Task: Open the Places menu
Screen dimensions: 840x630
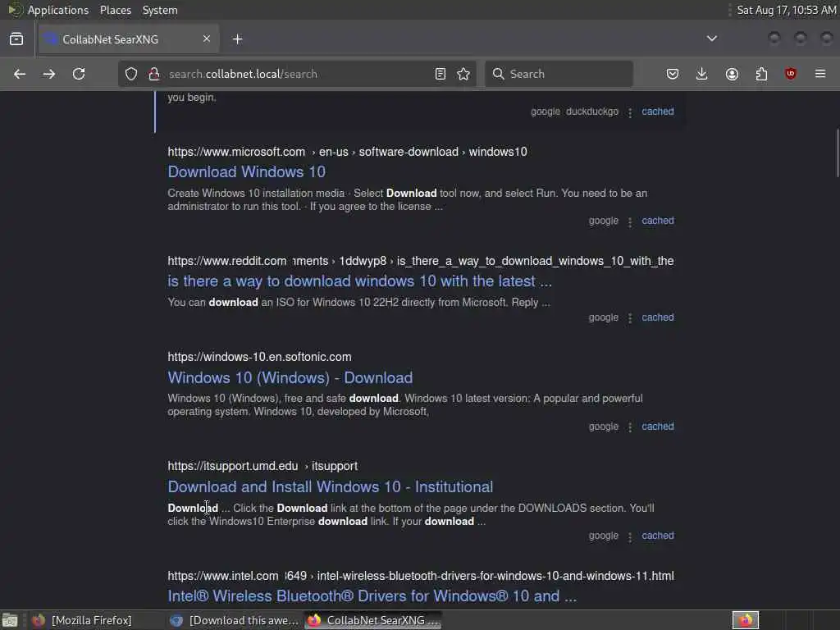Action: click(115, 10)
